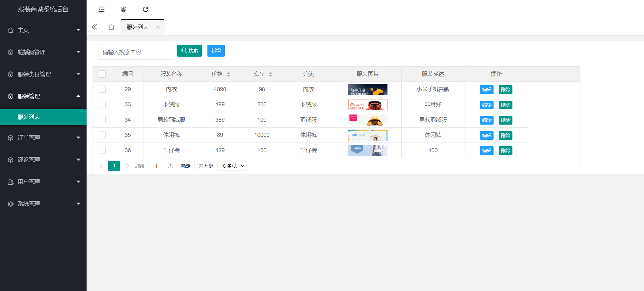The width and height of the screenshot is (644, 291).
Task: Click 编辑 for the 休闲裤 row
Action: pyautogui.click(x=486, y=135)
